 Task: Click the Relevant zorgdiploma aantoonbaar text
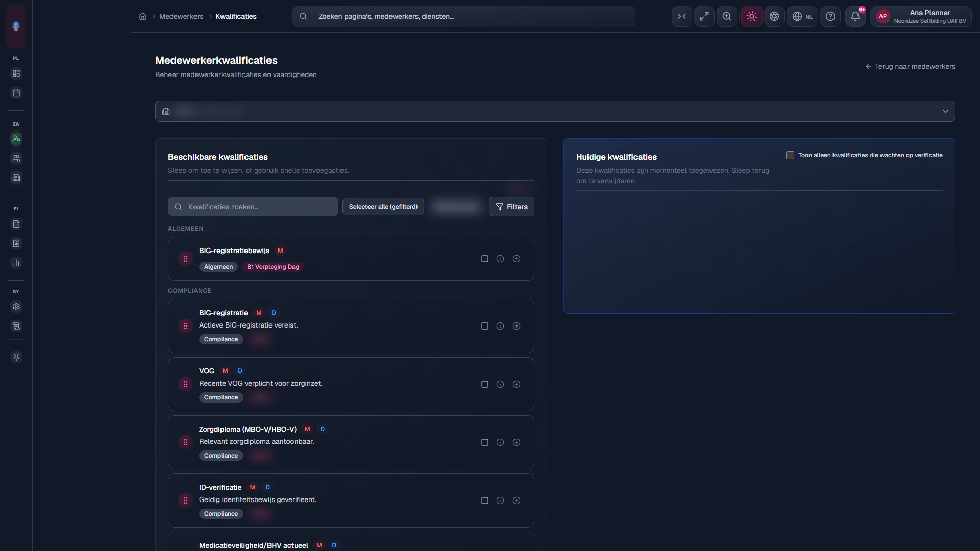click(x=257, y=441)
